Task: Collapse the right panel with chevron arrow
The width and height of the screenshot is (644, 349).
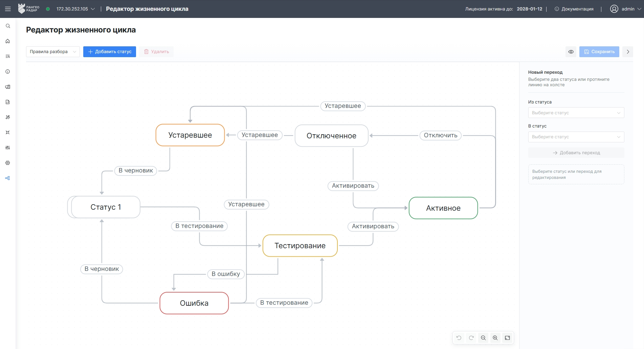Action: click(628, 52)
